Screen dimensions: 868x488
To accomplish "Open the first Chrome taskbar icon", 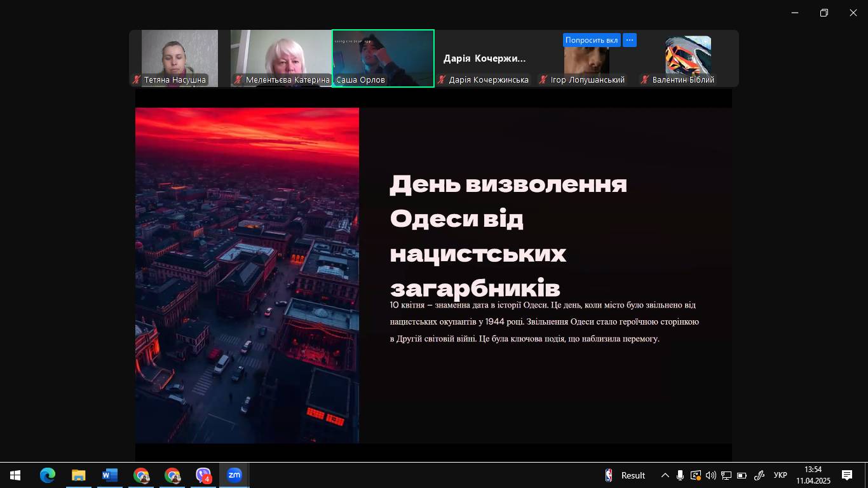I will click(x=141, y=475).
